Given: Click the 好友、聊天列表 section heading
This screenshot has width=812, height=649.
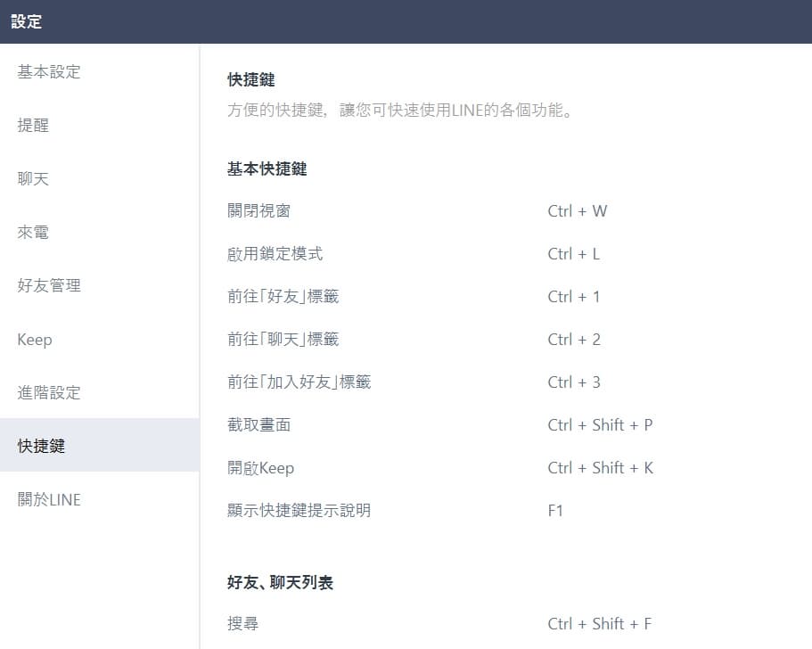Looking at the screenshot, I should pyautogui.click(x=280, y=582).
